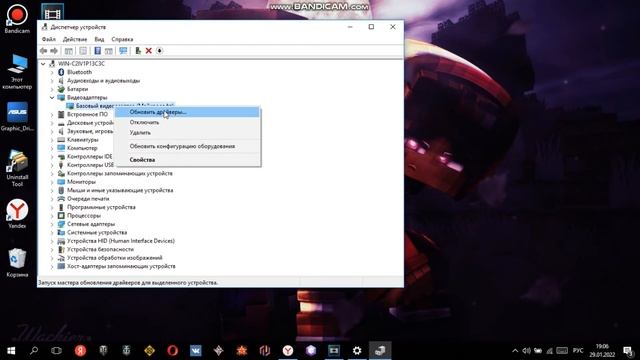640x360 pixels.
Task: Open the Корзина recycle bin icon
Action: (17, 262)
